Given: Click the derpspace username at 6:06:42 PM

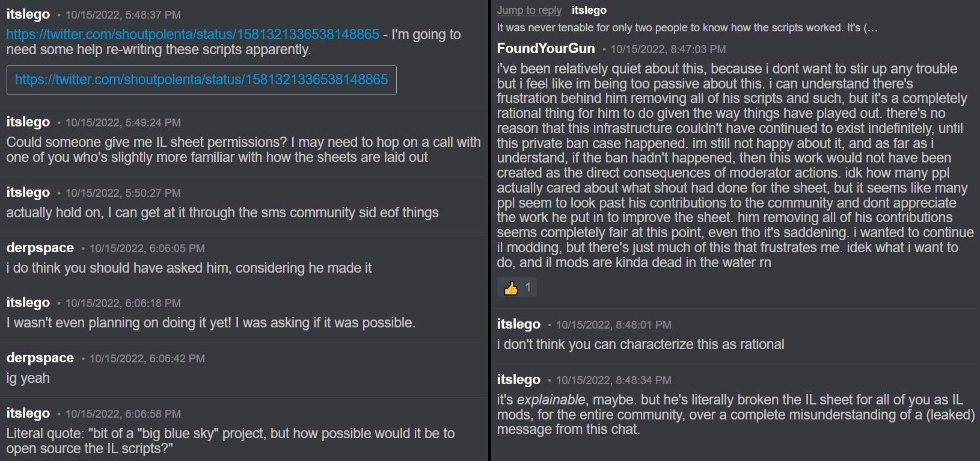Looking at the screenshot, I should pos(40,358).
